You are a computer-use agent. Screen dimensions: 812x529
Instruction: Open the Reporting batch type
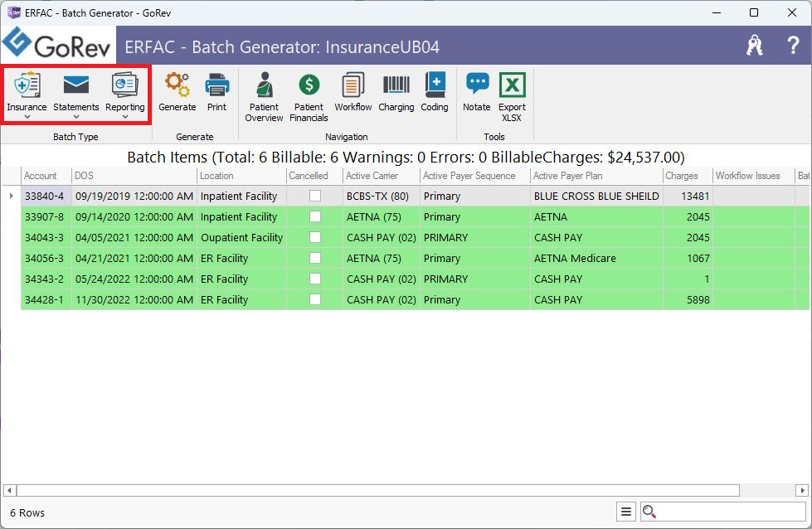[124, 91]
